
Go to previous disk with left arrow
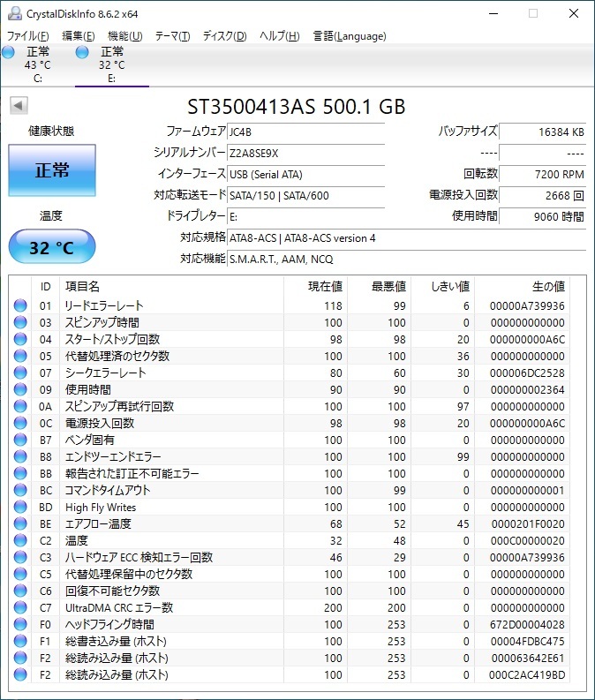pyautogui.click(x=19, y=106)
